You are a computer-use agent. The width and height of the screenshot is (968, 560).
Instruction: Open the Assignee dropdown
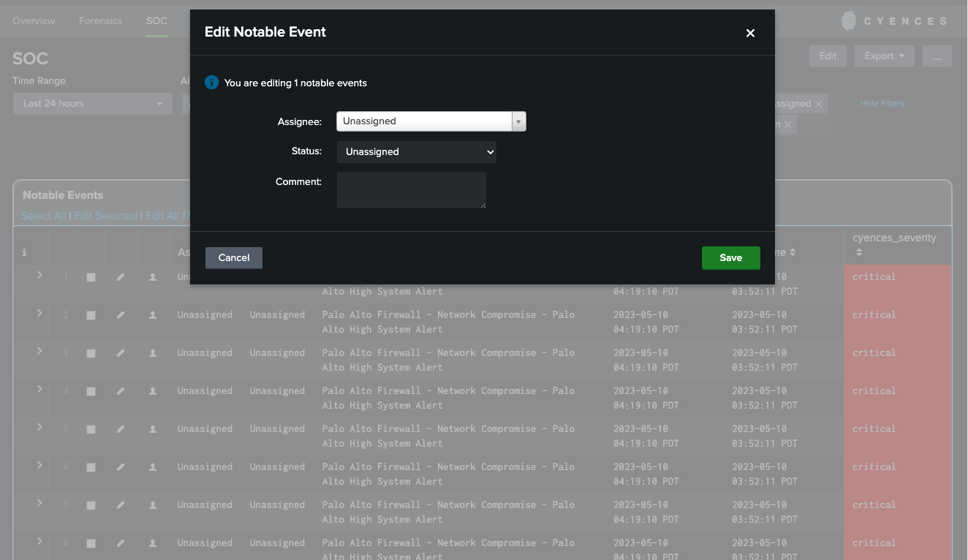pos(431,121)
